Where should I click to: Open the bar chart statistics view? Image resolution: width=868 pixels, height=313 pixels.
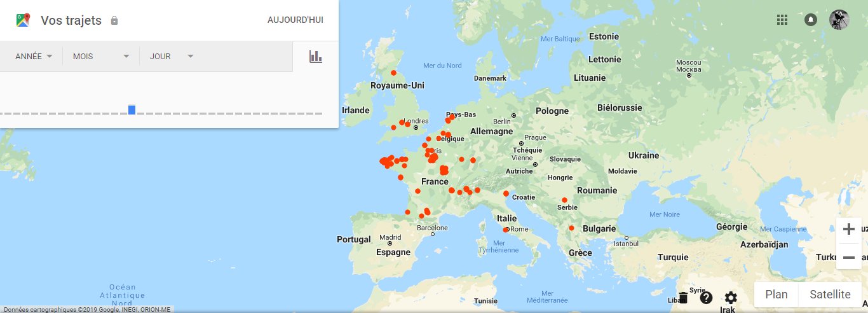[316, 57]
